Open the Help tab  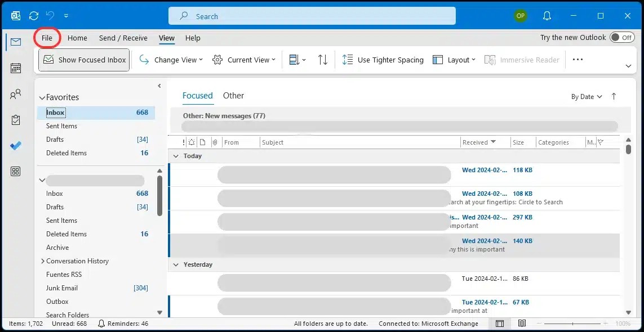tap(193, 38)
